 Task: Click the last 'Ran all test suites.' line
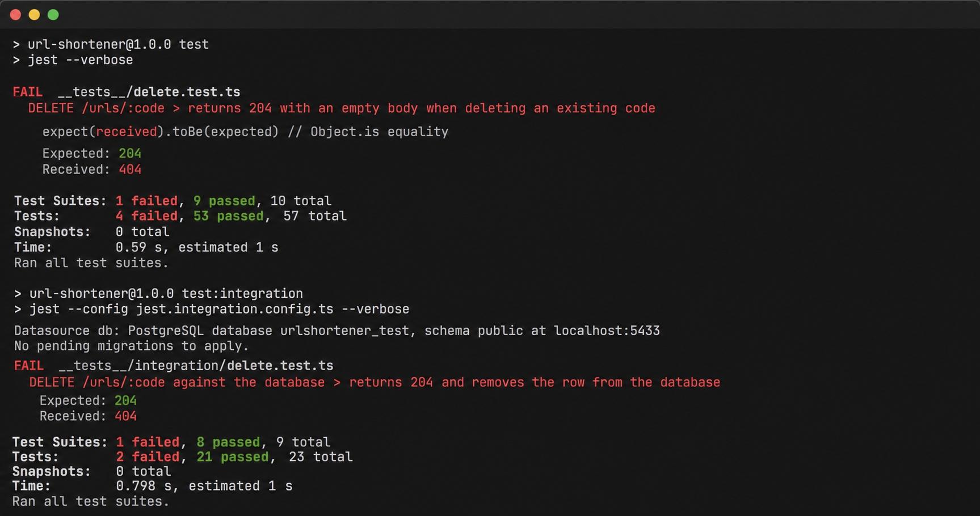point(91,502)
